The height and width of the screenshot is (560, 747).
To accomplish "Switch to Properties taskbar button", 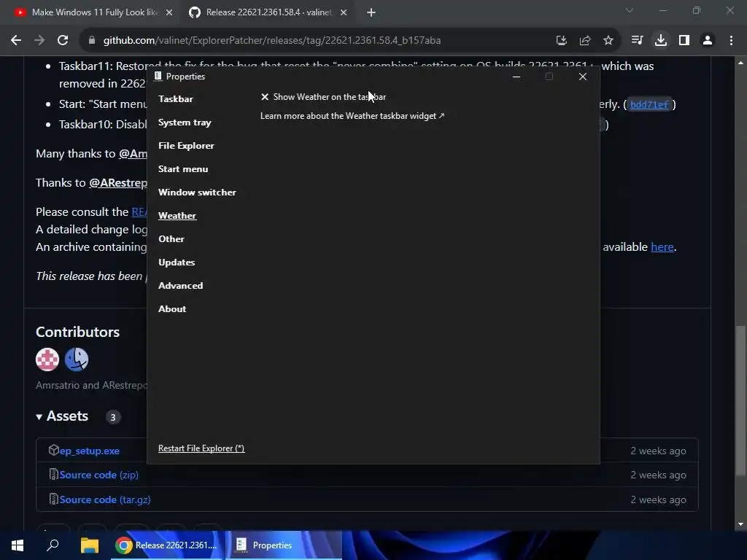I will 284,545.
